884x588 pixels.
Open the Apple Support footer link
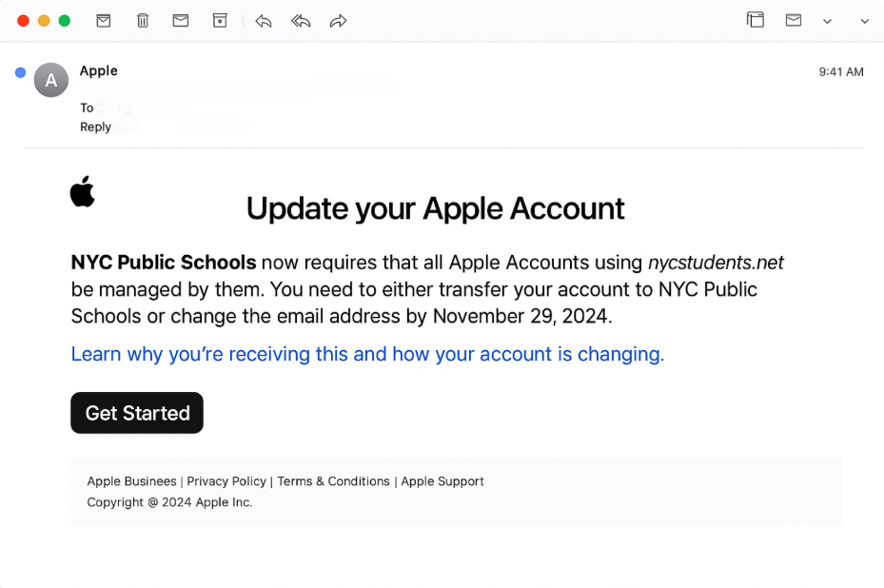coord(442,481)
